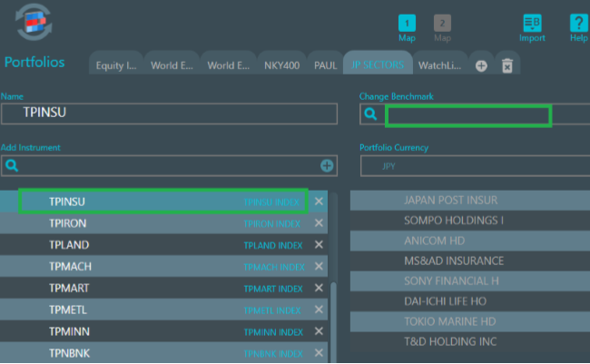Click the TPMART INDEX ticker label
Screen dimensions: 590x364
click(273, 289)
